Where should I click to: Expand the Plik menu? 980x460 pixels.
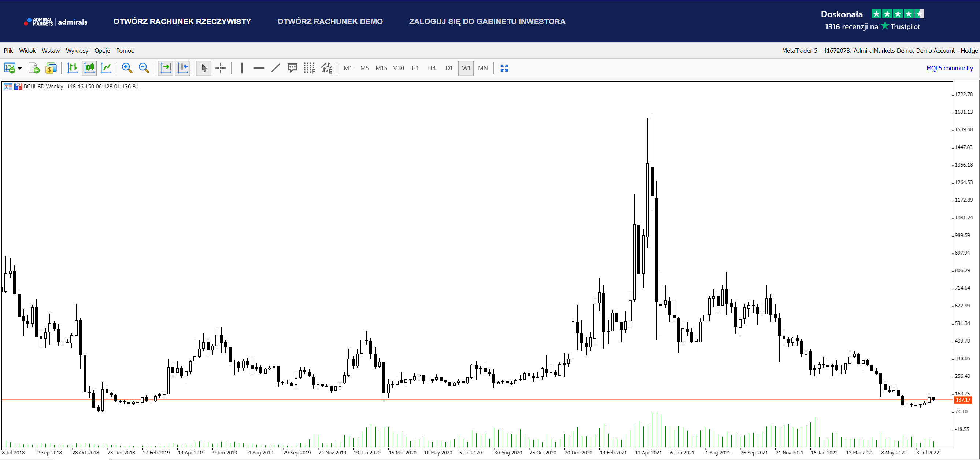8,51
